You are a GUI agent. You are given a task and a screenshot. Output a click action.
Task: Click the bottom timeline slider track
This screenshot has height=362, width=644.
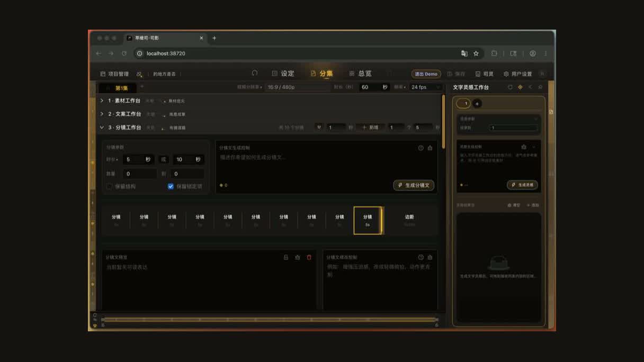[x=270, y=320]
